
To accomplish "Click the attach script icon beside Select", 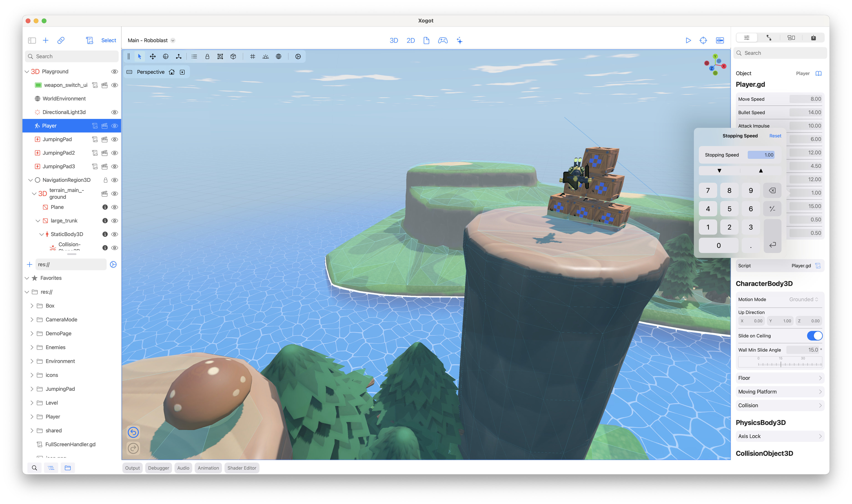I will (89, 40).
